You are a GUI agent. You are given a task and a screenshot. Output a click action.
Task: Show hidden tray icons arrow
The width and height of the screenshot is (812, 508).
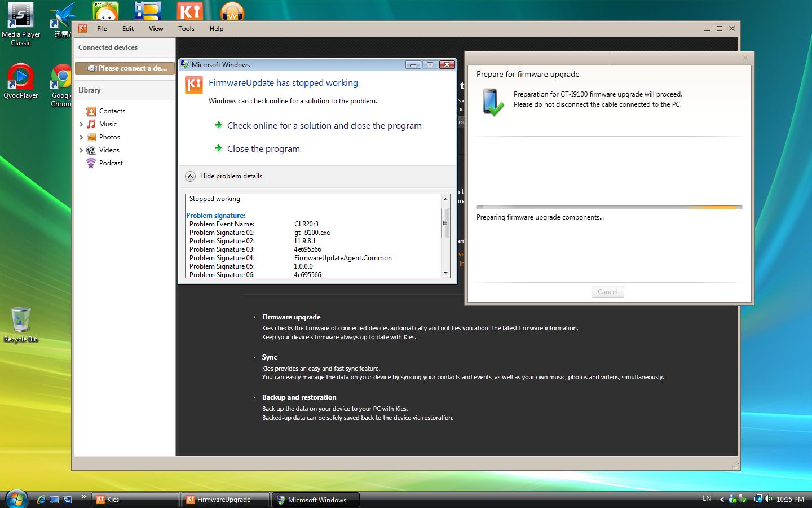tap(721, 500)
